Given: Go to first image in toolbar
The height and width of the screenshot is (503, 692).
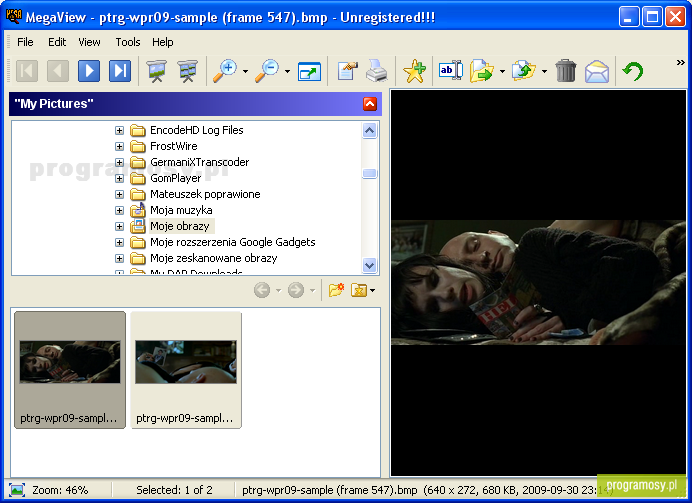Looking at the screenshot, I should point(26,71).
